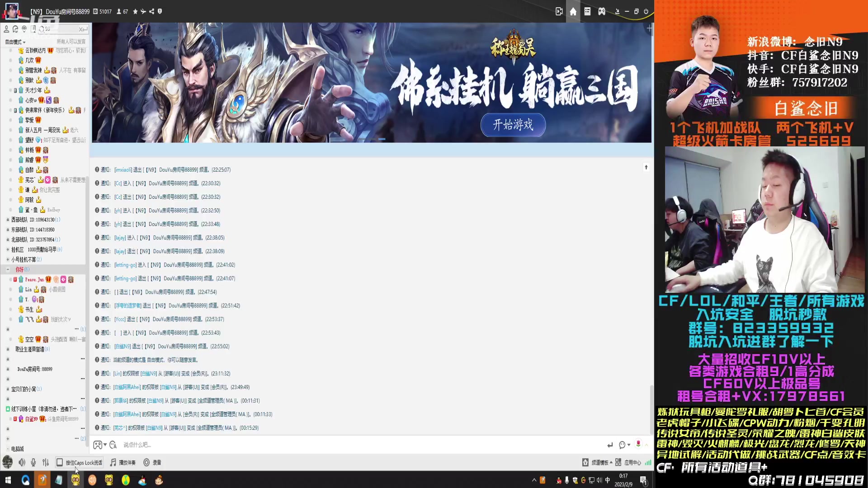Screen dimensions: 868x488
Task: Open the audio mixer sliders icon
Action: point(45,462)
